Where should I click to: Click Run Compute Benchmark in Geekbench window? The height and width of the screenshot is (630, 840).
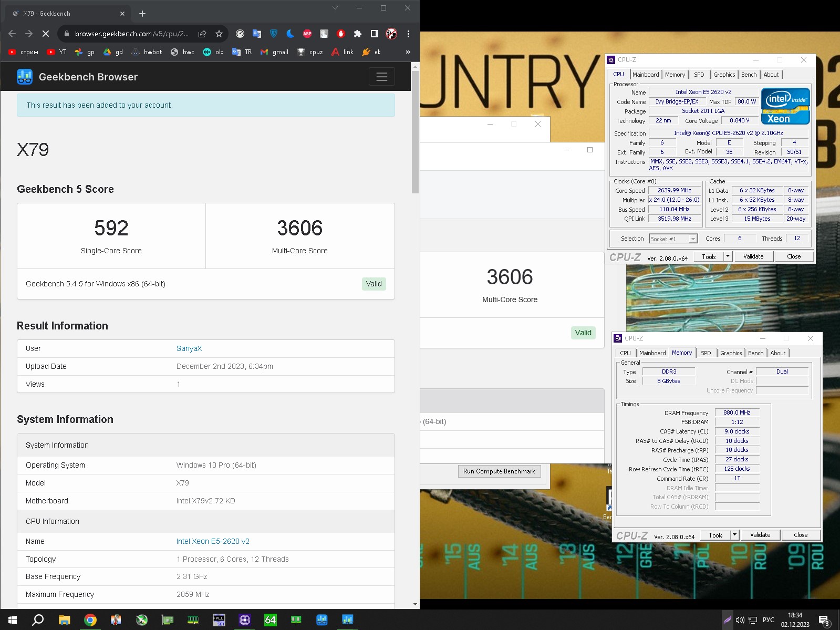pos(499,471)
